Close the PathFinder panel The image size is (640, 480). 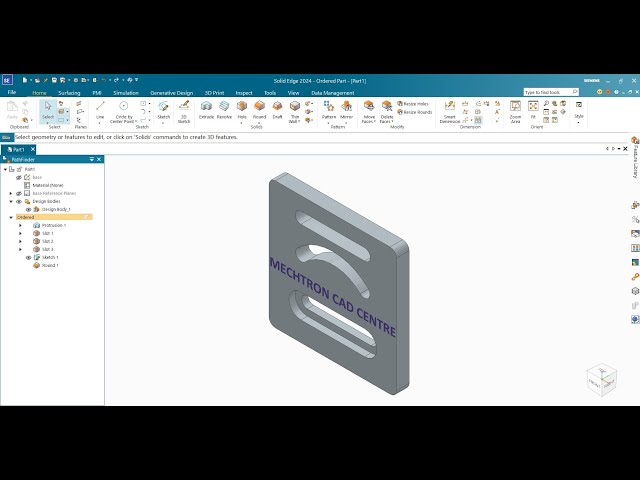coord(99,159)
